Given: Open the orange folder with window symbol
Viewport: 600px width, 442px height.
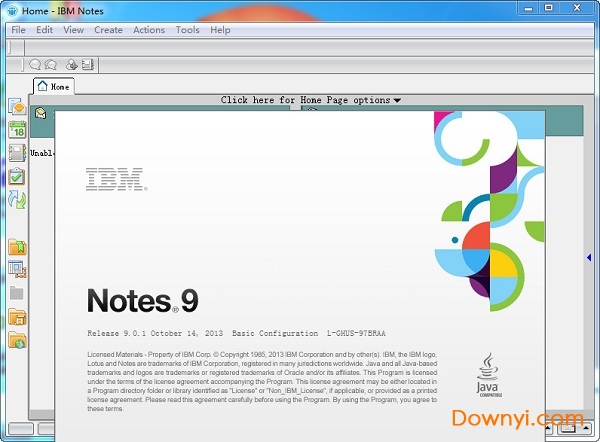Looking at the screenshot, I should click(x=17, y=317).
